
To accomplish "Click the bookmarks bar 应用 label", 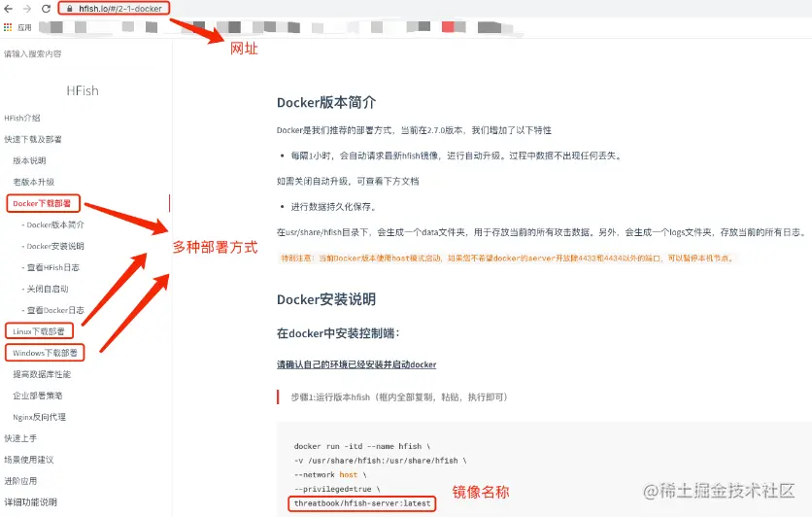I will tap(24, 27).
